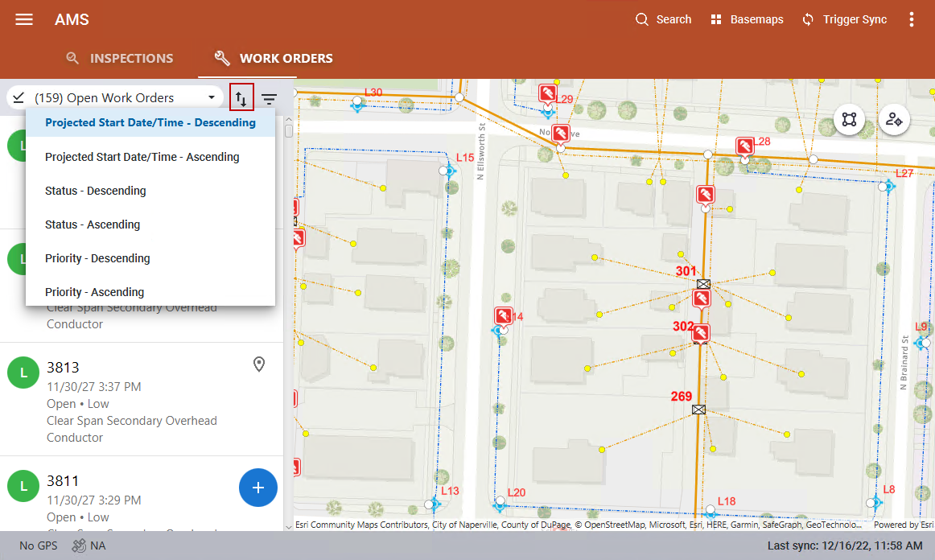Choose Projected Start Date/Time - Ascending

click(x=142, y=157)
